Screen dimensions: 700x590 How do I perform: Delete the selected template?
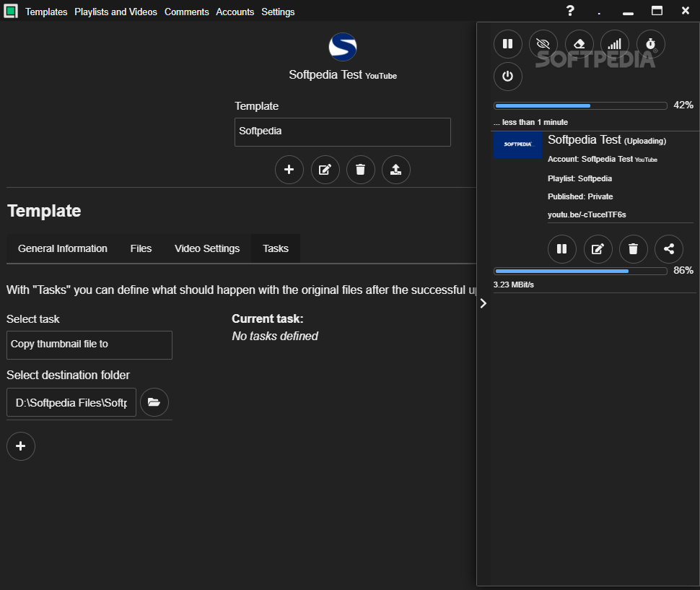click(x=360, y=170)
